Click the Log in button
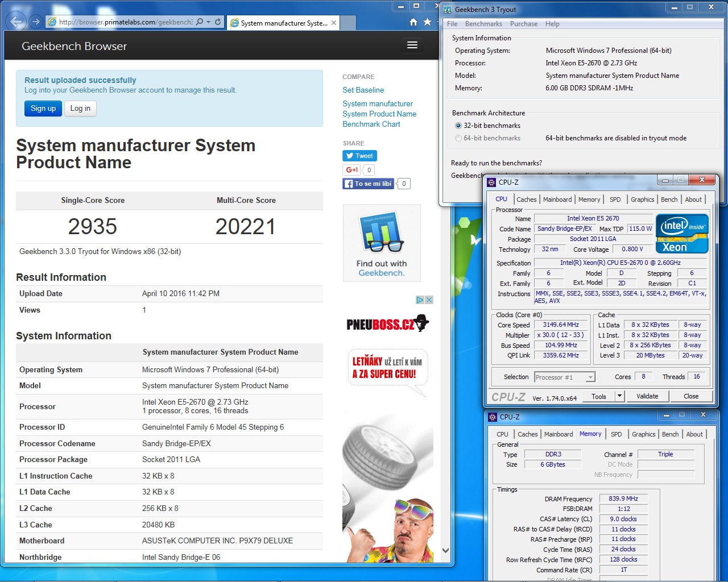 tap(80, 109)
